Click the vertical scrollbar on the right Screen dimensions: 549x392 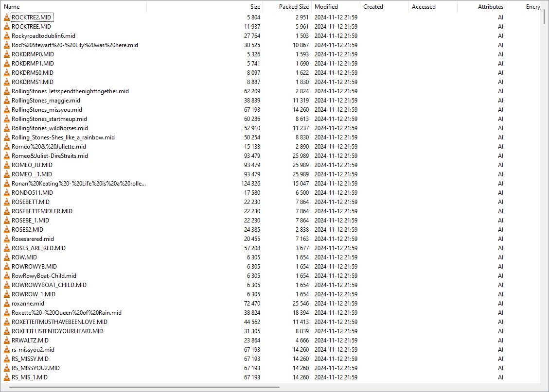[545, 17]
